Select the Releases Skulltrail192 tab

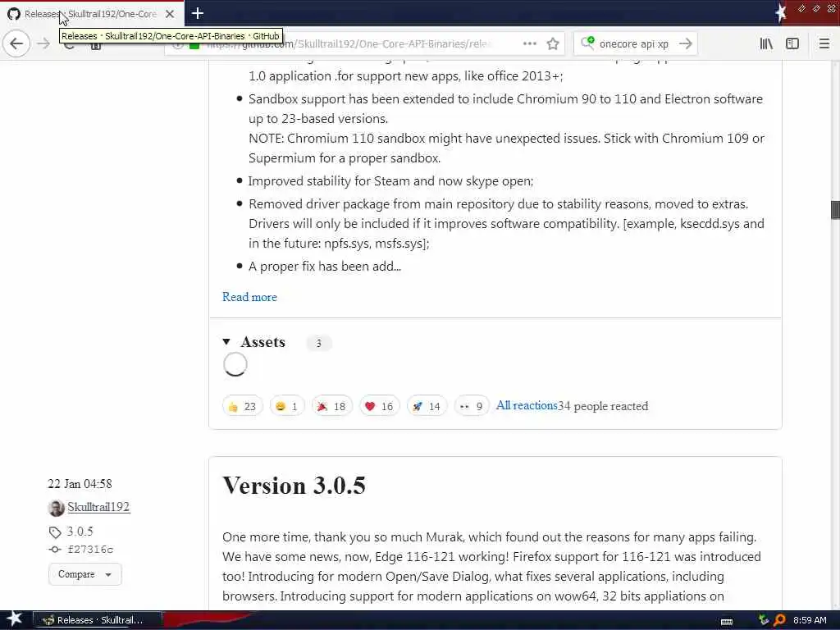pos(92,13)
